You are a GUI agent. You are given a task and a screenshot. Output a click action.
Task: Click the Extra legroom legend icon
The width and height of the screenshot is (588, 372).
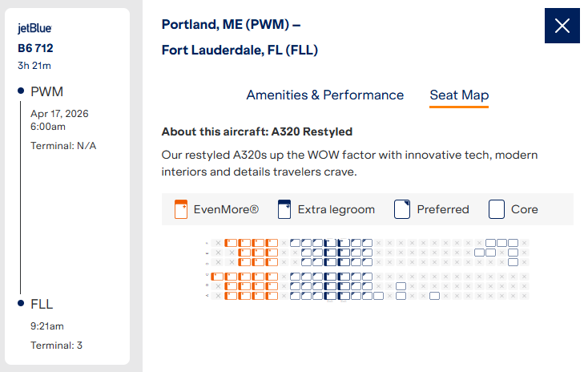284,209
